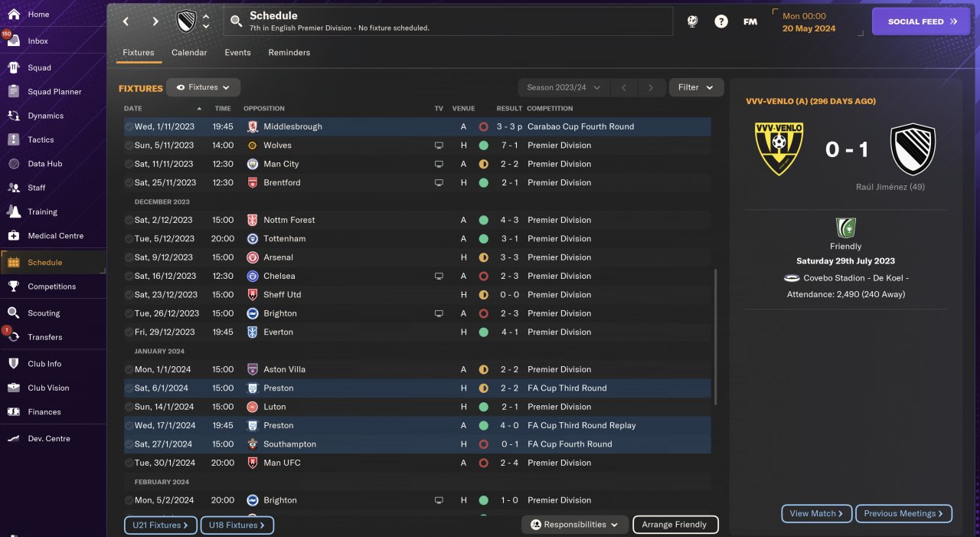This screenshot has height=537, width=980.
Task: Toggle reminder circle for Luton fixture
Action: click(129, 407)
